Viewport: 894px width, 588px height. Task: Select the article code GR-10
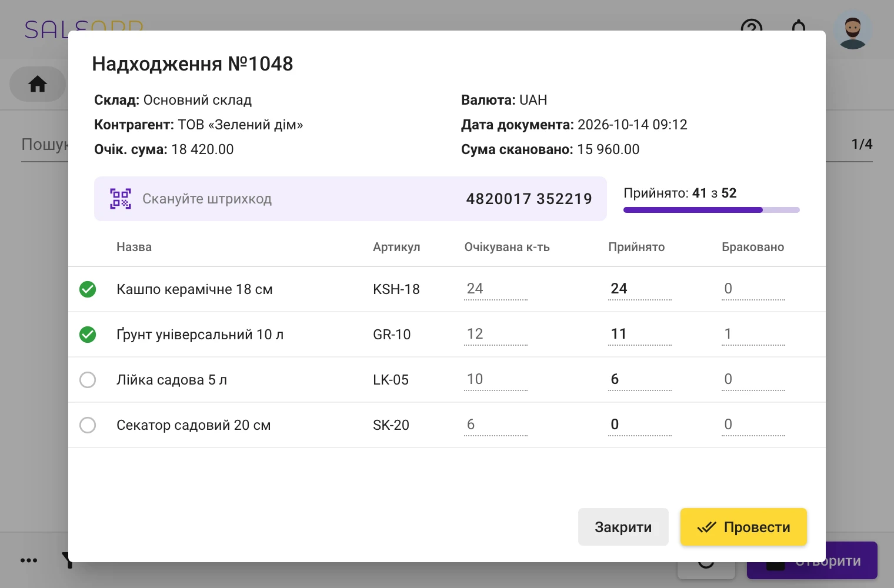click(x=392, y=335)
